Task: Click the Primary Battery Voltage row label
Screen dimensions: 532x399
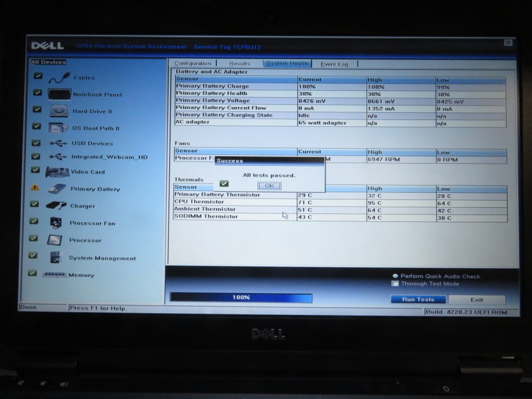Action: [x=212, y=100]
